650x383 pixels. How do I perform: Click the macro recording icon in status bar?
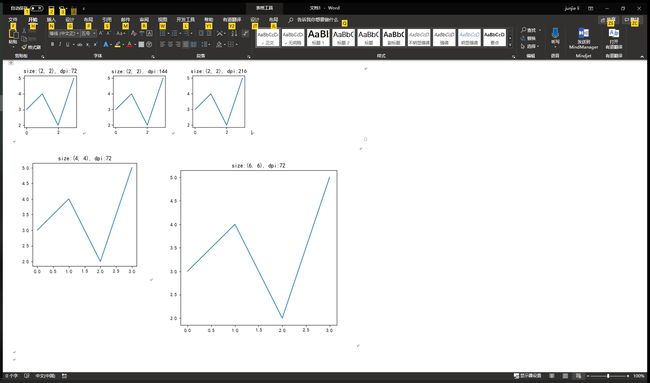click(x=64, y=376)
